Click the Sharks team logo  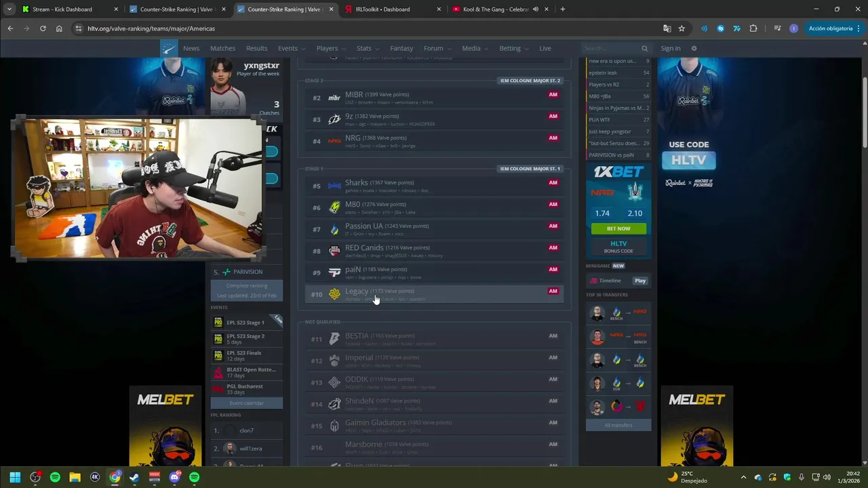(334, 186)
